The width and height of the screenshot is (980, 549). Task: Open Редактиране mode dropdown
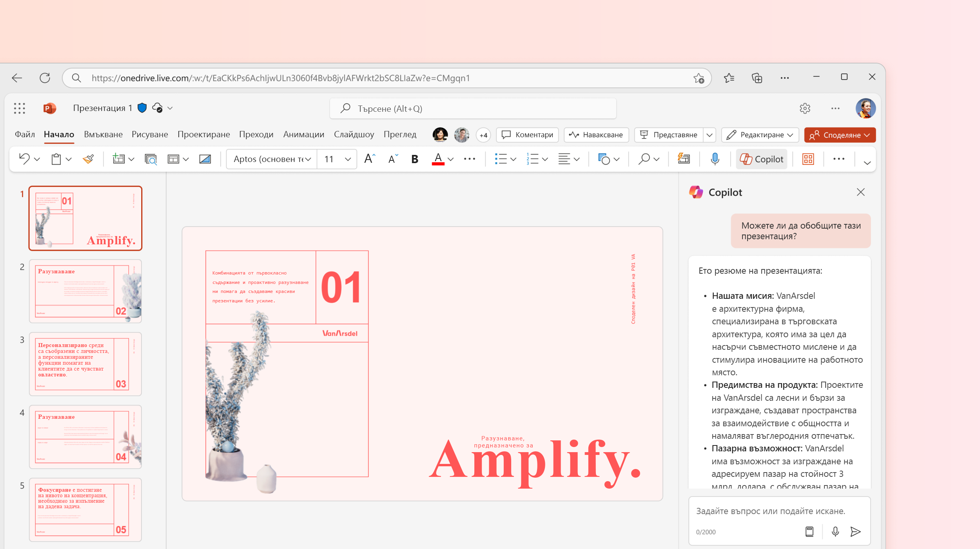coord(760,135)
